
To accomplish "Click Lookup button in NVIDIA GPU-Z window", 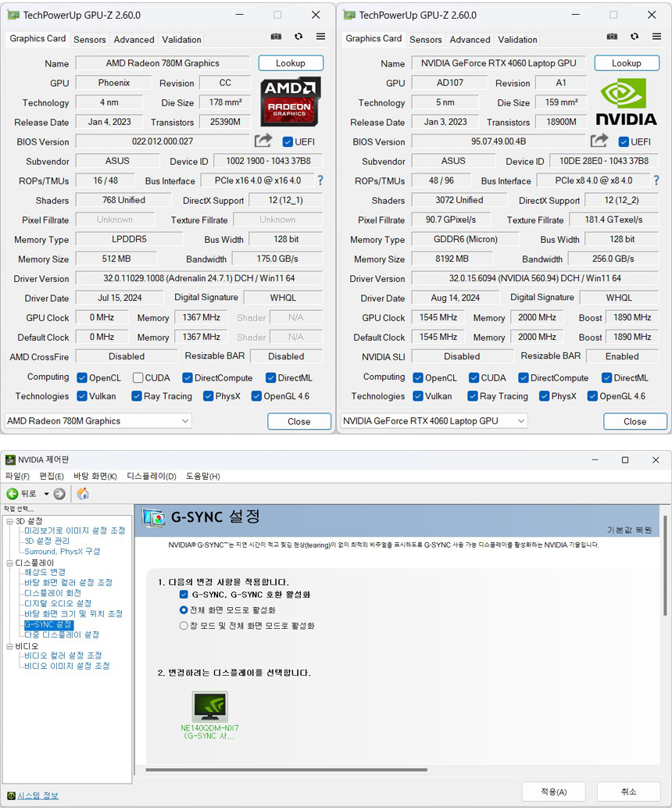I will tap(627, 63).
